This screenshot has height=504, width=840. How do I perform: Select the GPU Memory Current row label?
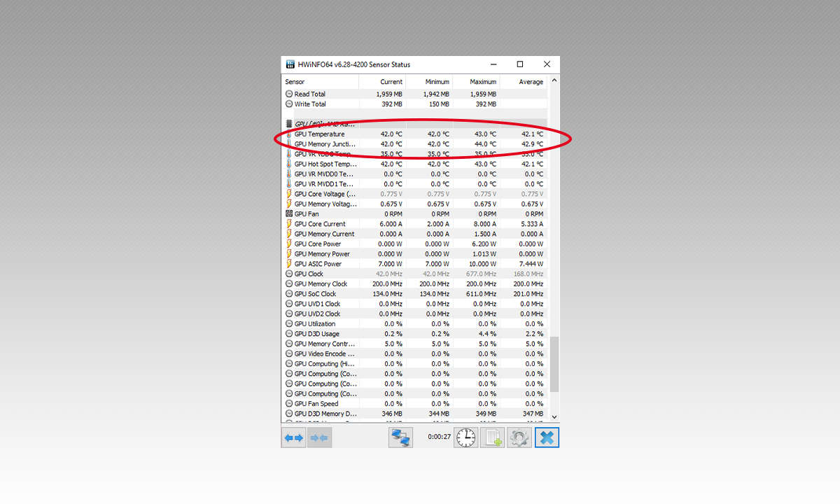(x=324, y=234)
